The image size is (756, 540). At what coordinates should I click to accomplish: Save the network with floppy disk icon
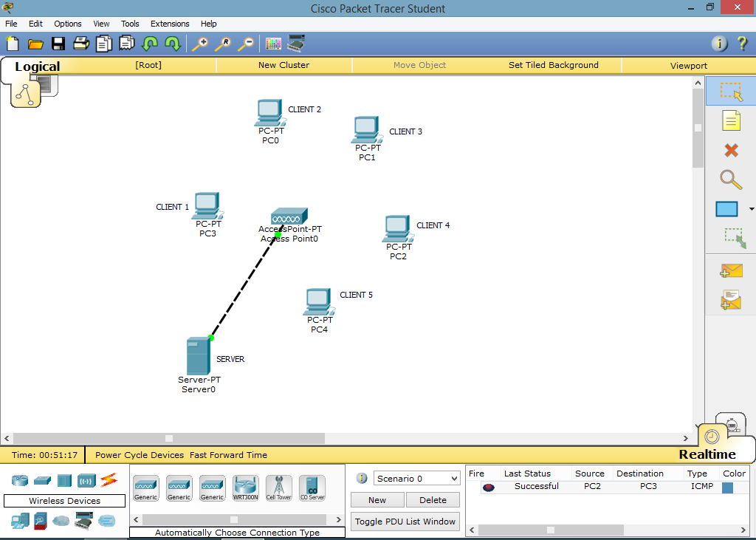click(58, 44)
